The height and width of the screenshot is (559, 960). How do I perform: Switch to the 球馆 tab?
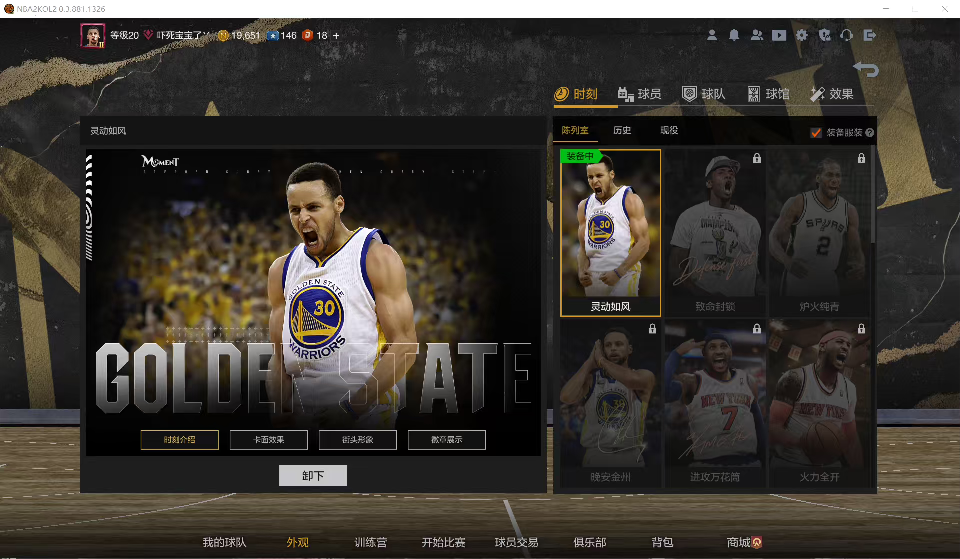(768, 94)
